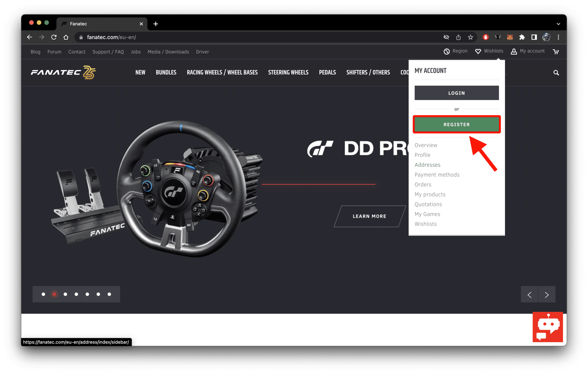This screenshot has width=588, height=374.
Task: Expand the browser tab search chevron
Action: [x=558, y=24]
